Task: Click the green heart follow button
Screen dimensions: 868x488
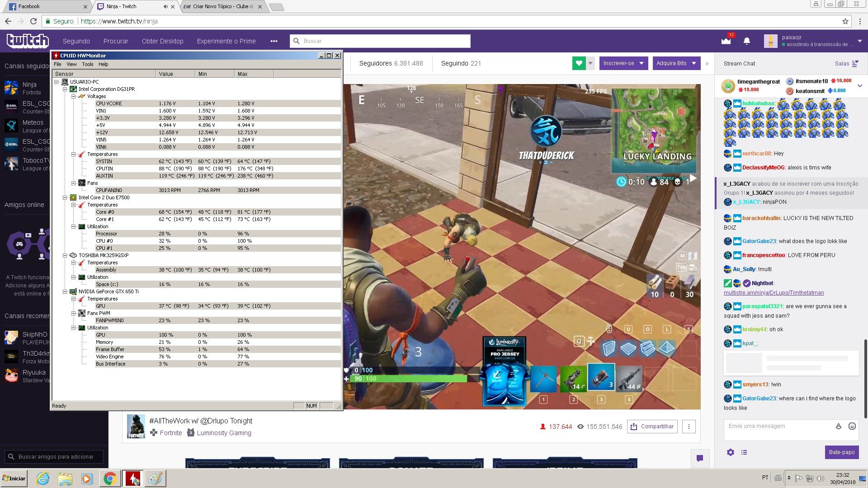Action: (x=579, y=63)
